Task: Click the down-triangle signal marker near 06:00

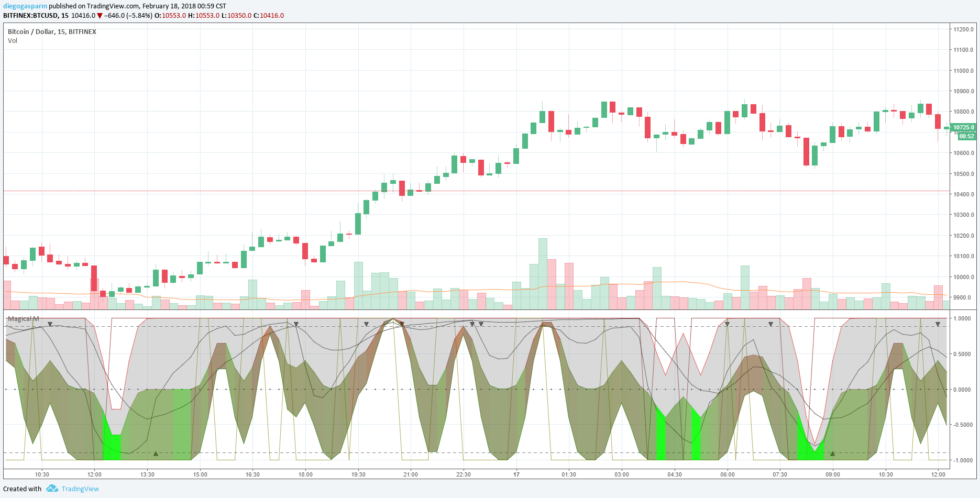Action: [727, 325]
